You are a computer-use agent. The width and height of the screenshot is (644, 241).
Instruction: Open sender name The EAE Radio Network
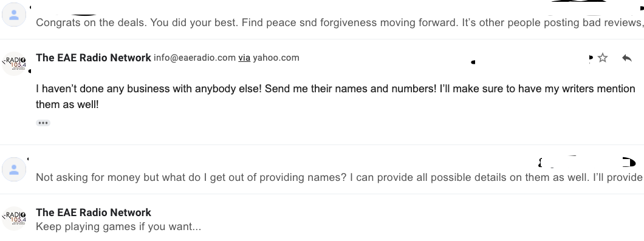[x=94, y=58]
